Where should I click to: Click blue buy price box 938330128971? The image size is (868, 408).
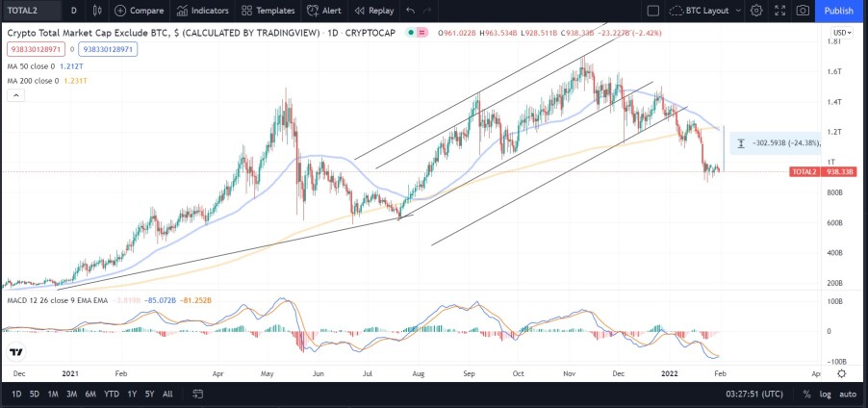pos(108,49)
